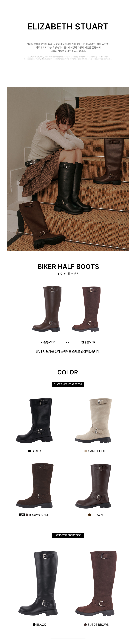Click the double arrow between versions
Viewport: 136px width, 644px height.
67,342
